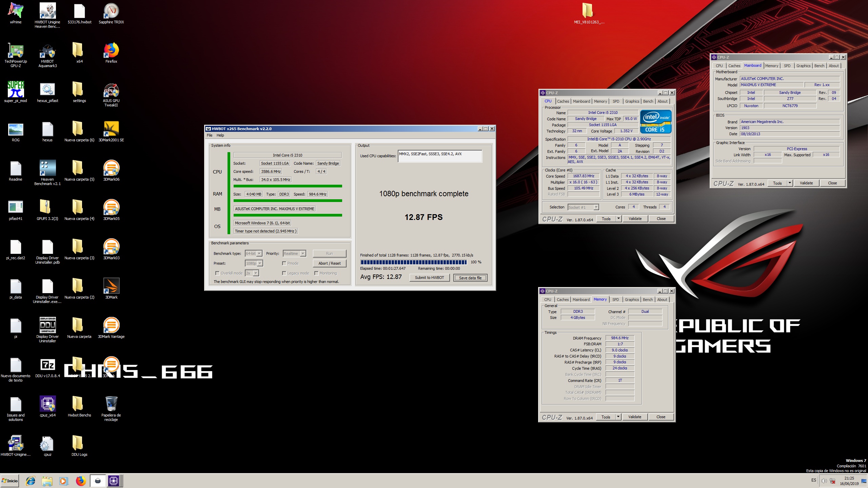The height and width of the screenshot is (488, 868).
Task: Select the Sapphire TRIXX desktop icon
Action: coord(111,13)
